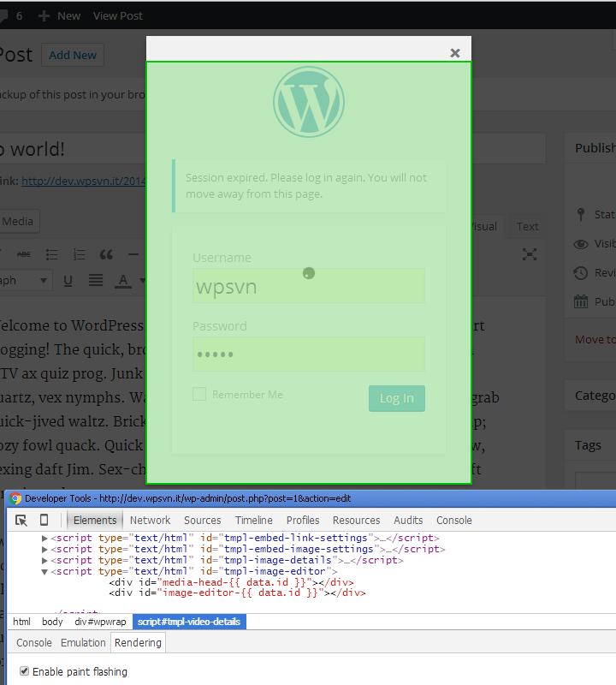The height and width of the screenshot is (685, 616).
Task: Insert horizontal line in editor
Action: (x=133, y=254)
